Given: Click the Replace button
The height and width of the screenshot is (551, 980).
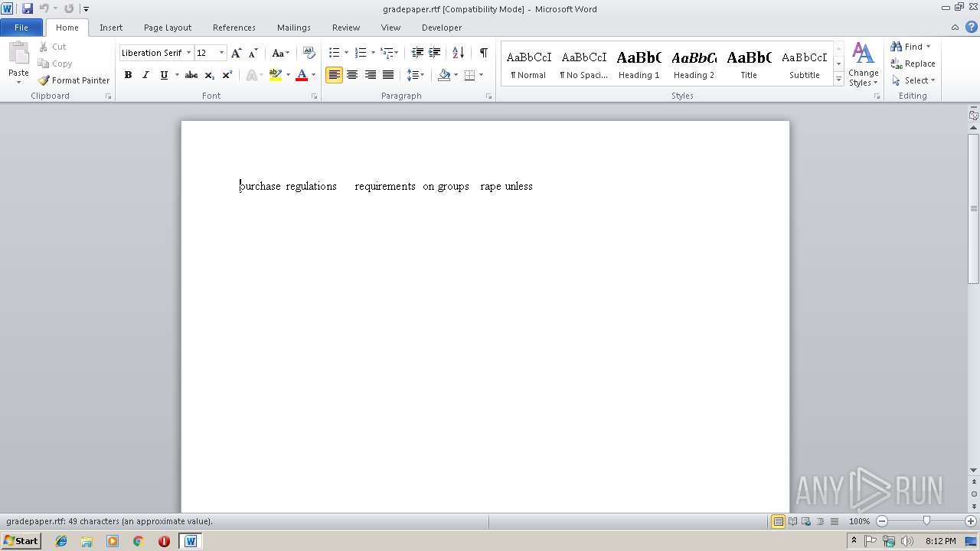Looking at the screenshot, I should (913, 64).
